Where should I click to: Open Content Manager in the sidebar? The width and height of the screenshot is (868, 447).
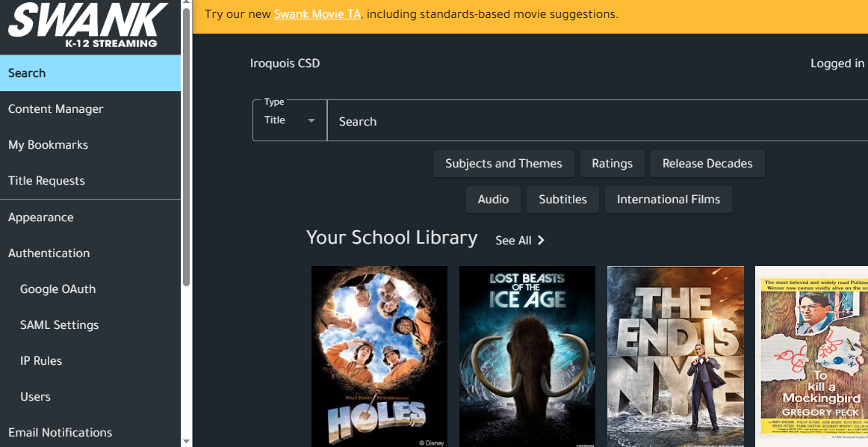click(x=90, y=109)
